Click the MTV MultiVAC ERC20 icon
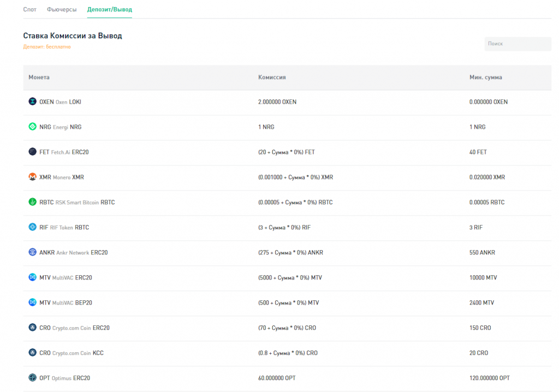 pyautogui.click(x=32, y=277)
